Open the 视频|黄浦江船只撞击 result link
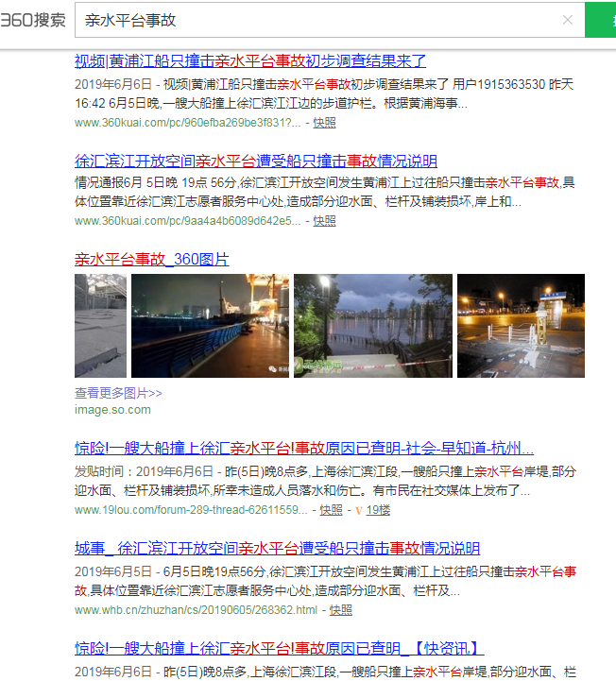The height and width of the screenshot is (681, 616). (x=250, y=61)
